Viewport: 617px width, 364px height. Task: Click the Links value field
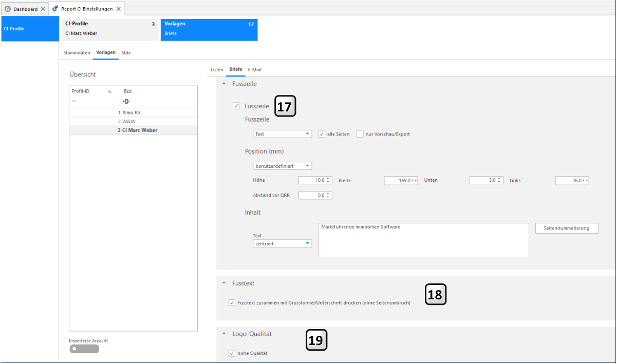(573, 180)
